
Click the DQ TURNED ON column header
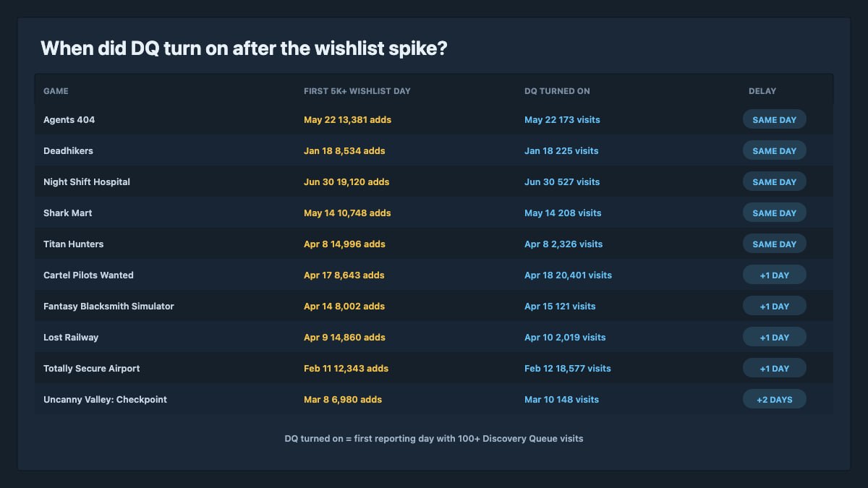557,91
